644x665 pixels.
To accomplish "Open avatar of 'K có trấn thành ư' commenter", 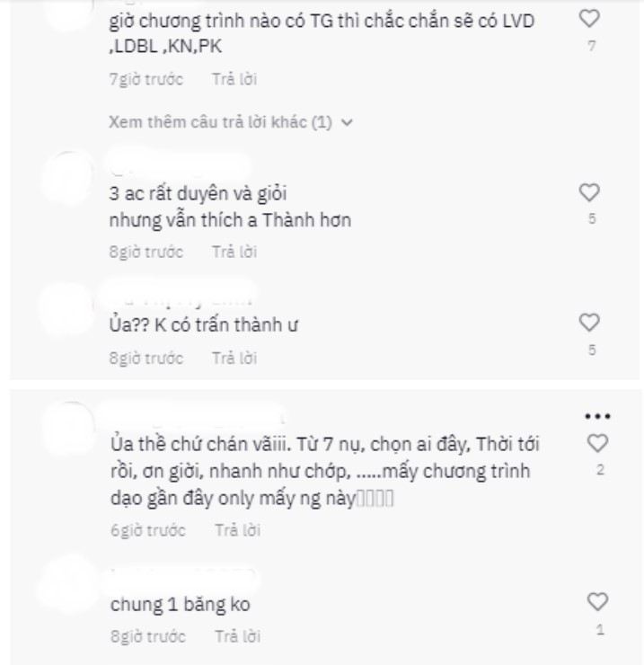I will (66, 310).
